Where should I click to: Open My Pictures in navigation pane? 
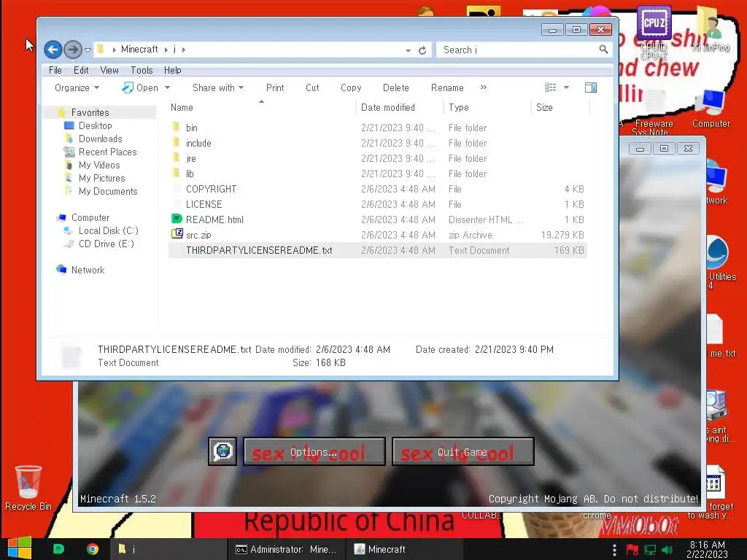tap(101, 178)
